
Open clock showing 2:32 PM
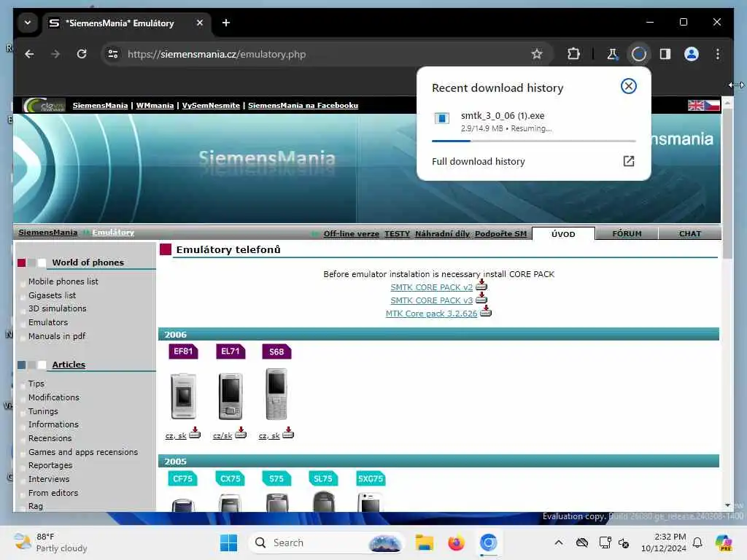(x=663, y=542)
